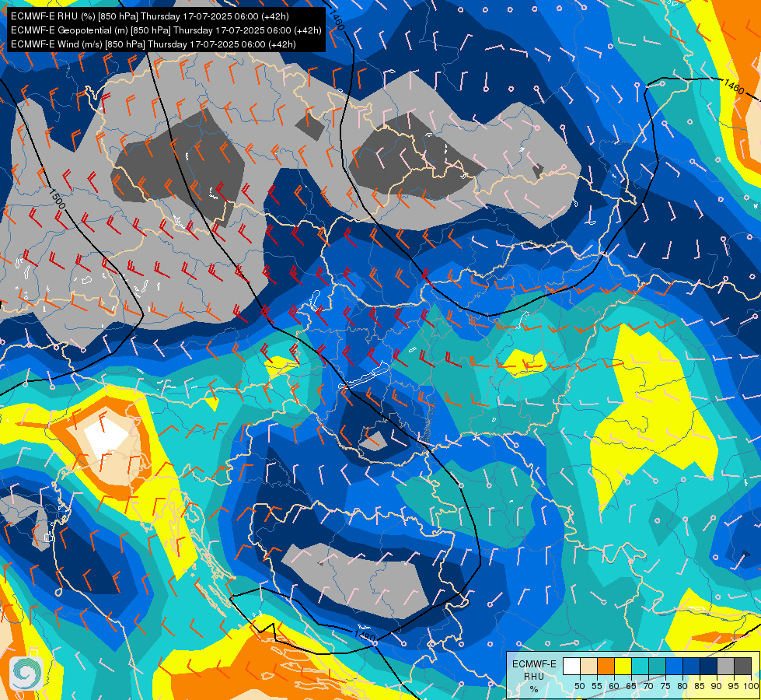Click the legend title ECMWF-E
The image size is (761, 700).
(534, 664)
